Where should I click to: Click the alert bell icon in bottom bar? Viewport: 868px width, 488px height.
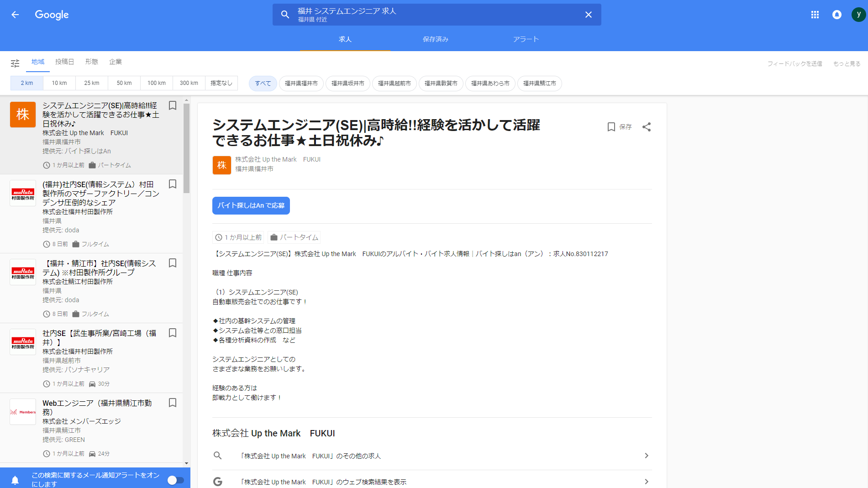tap(15, 480)
